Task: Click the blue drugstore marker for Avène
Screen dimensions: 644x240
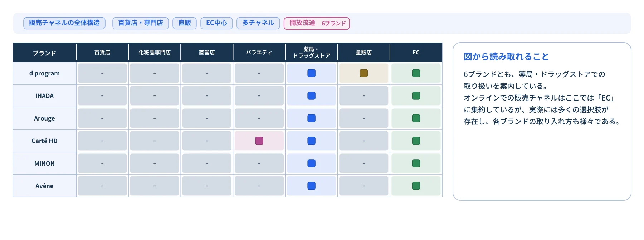Action: 312,186
